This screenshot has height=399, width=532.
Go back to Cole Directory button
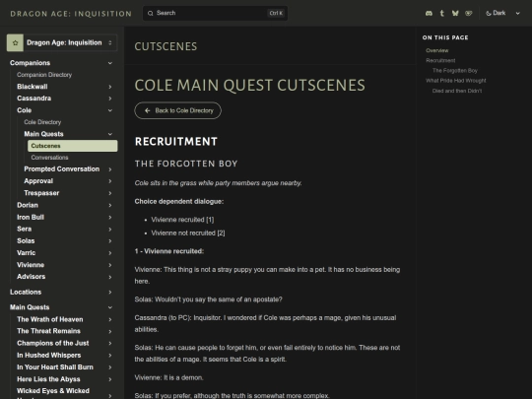point(177,110)
